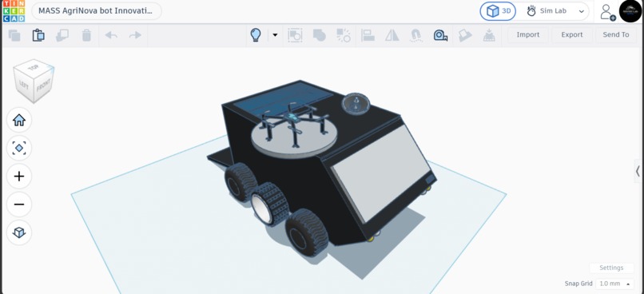Select the Ruler measuring tape tool
The image size is (644, 294).
coord(441,36)
